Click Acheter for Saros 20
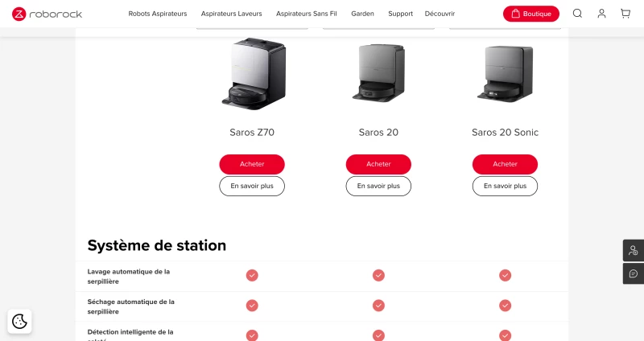The width and height of the screenshot is (644, 341). pos(378,164)
